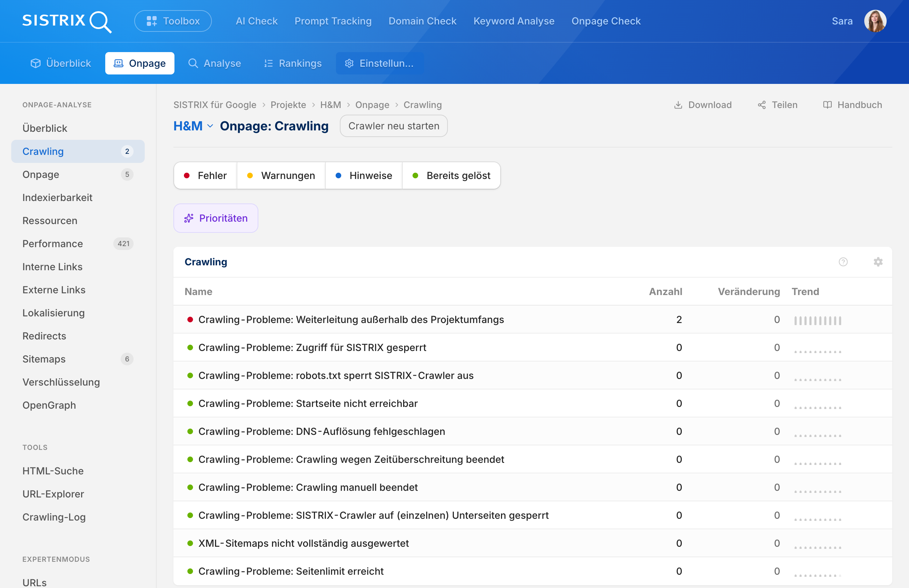Open AI Check in top navigation
The width and height of the screenshot is (909, 588).
257,21
